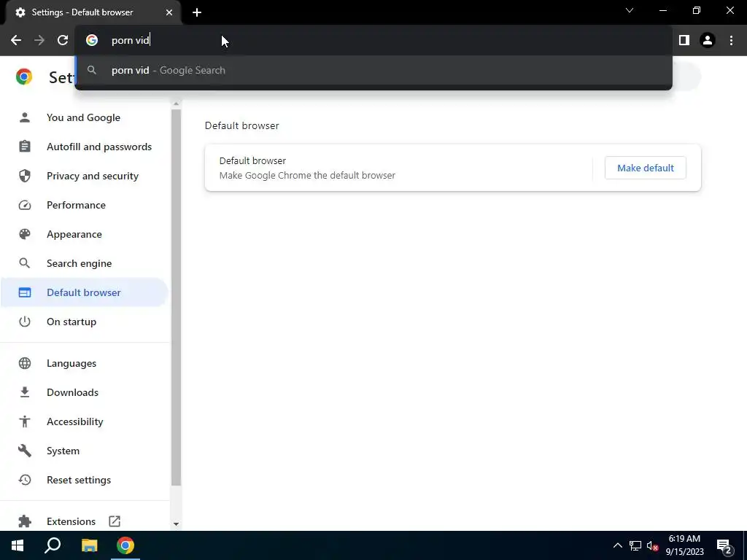Image resolution: width=747 pixels, height=560 pixels.
Task: Click the Accessibility person icon
Action: coord(25,421)
